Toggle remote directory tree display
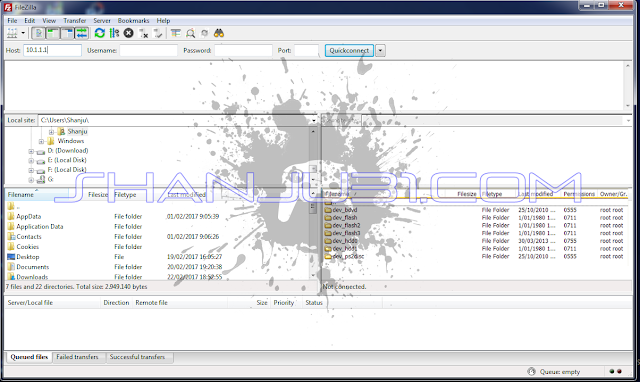 [67, 33]
